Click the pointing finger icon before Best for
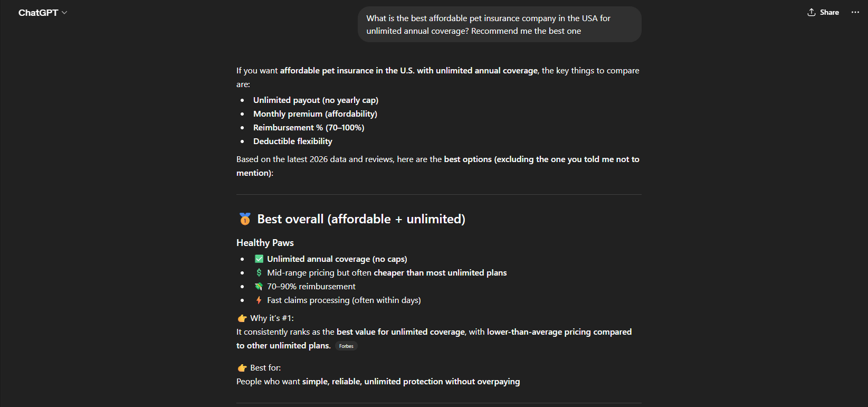Viewport: 868px width, 407px height. [x=241, y=367]
